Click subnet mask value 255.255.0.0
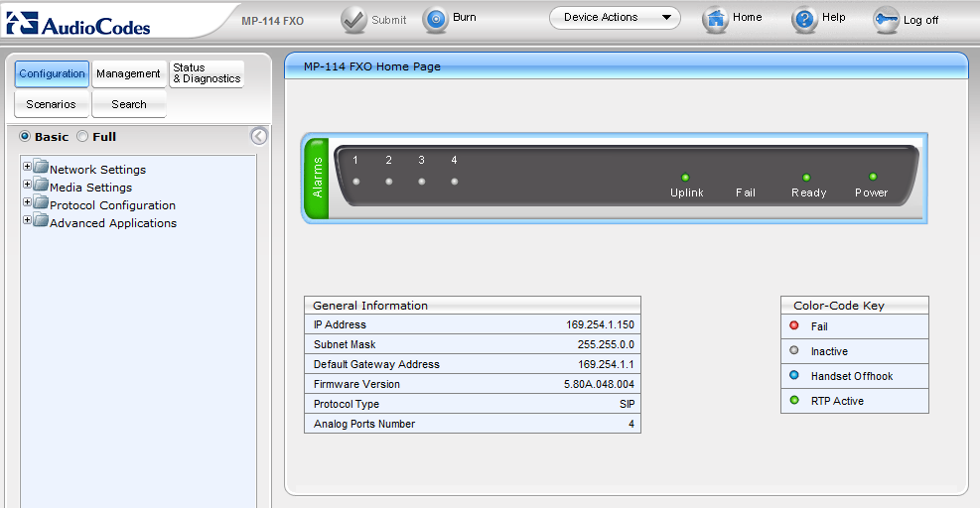This screenshot has width=980, height=508. click(606, 344)
